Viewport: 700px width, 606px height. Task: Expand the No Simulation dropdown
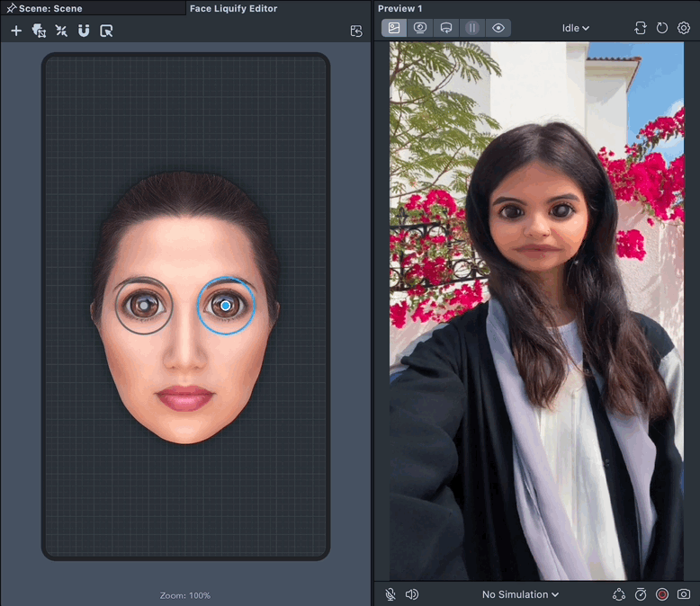(x=520, y=594)
